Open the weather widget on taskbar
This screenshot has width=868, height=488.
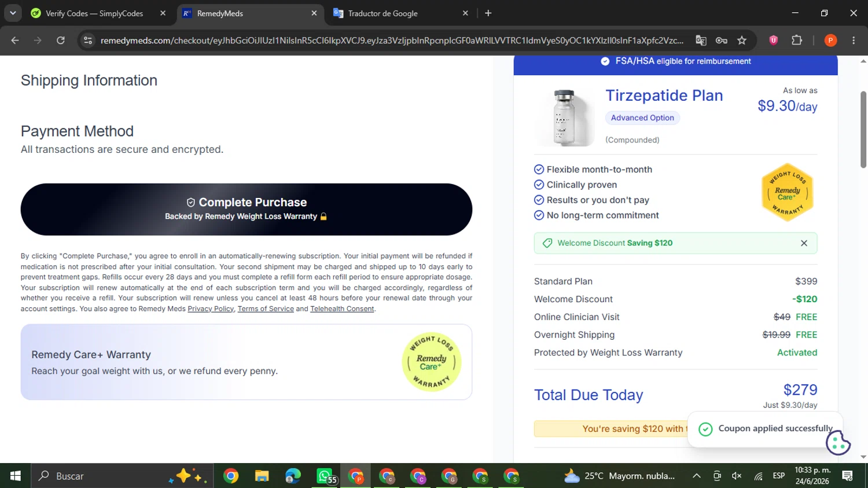[x=619, y=476]
